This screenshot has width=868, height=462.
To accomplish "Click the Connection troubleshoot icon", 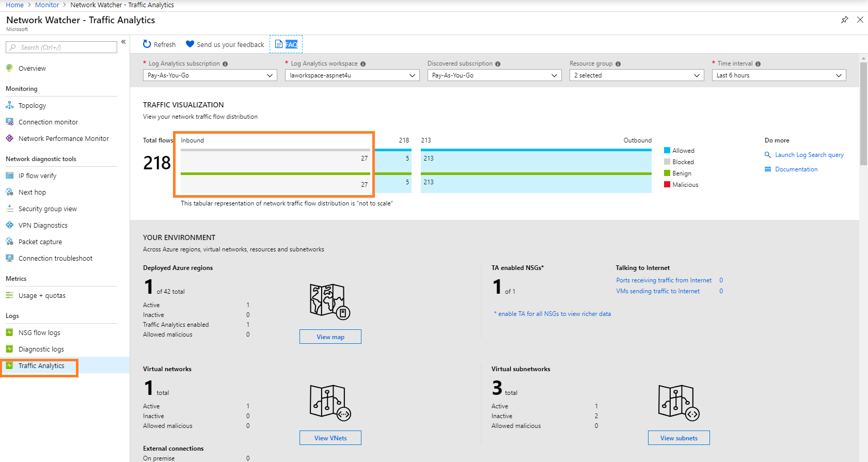I will click(x=9, y=258).
